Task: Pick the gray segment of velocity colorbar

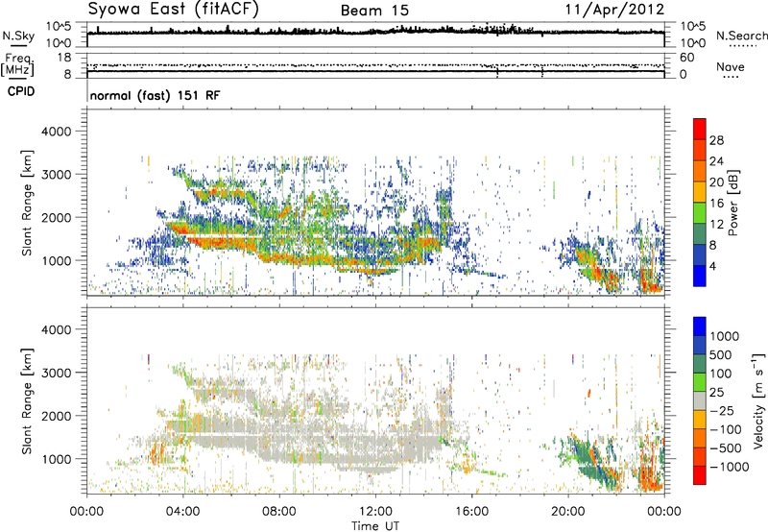Action: point(700,400)
